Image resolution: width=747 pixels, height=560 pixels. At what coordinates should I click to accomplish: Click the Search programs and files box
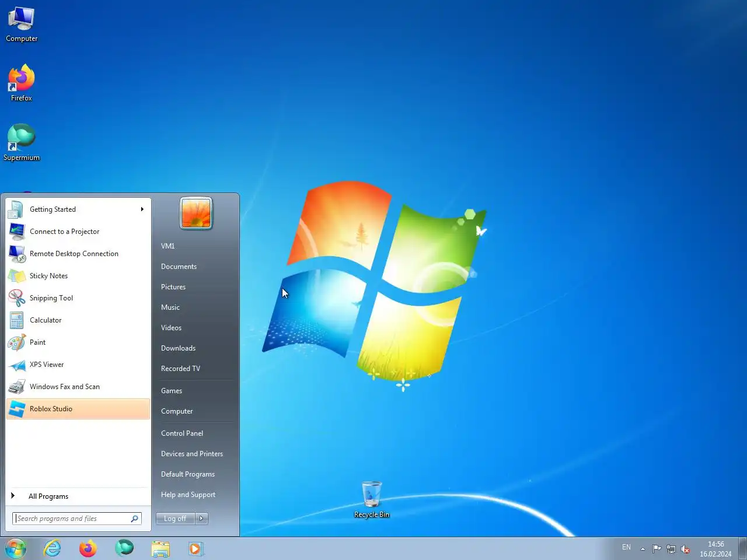pos(77,519)
